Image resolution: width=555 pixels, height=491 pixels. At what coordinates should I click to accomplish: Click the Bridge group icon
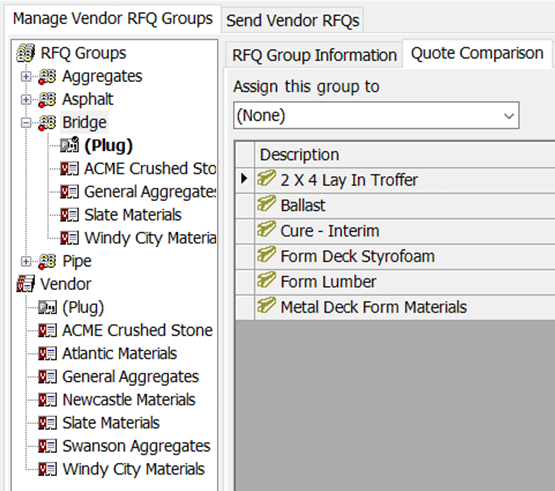click(47, 122)
